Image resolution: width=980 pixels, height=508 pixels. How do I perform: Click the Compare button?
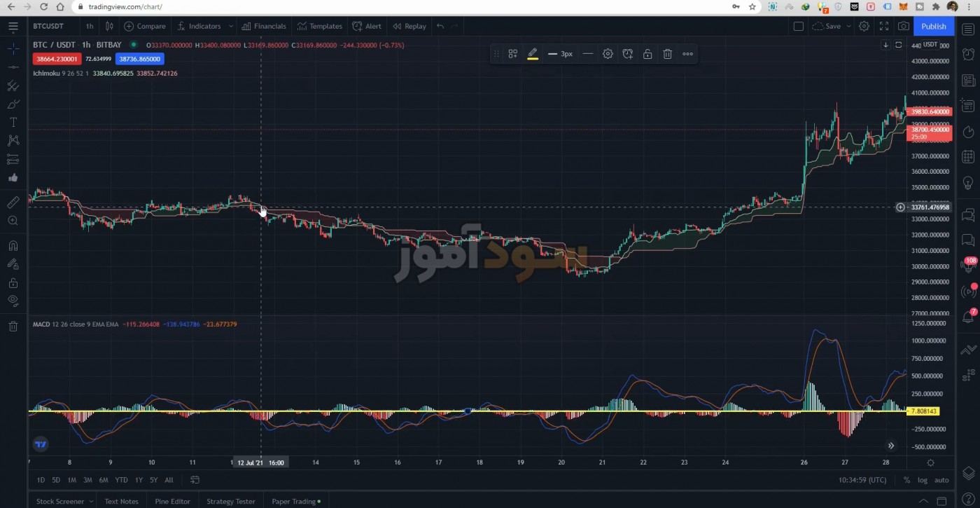coord(145,26)
